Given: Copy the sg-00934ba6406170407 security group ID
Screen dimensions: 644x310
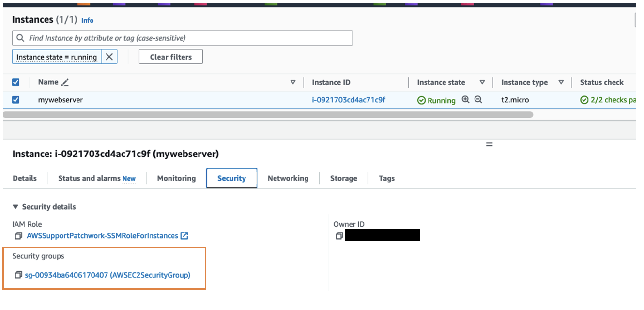Looking at the screenshot, I should point(18,275).
